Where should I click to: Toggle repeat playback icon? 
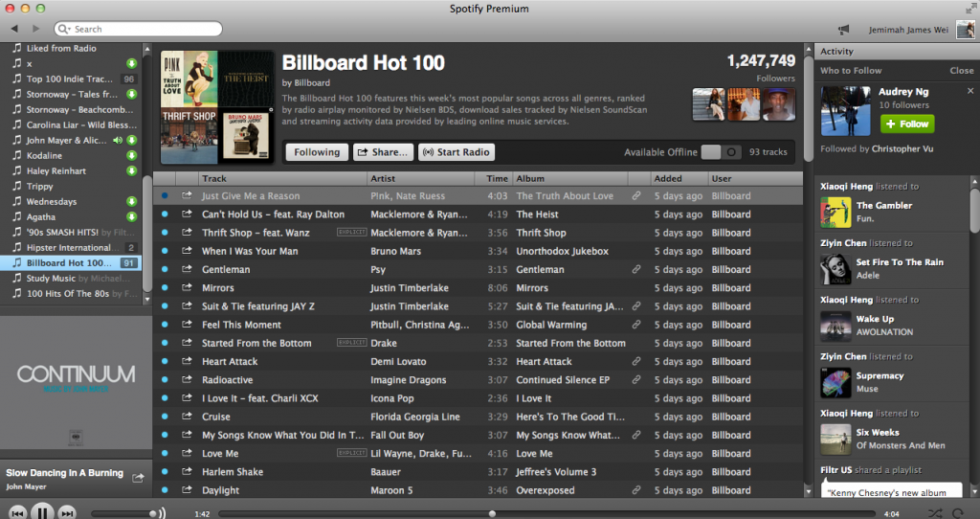957,514
